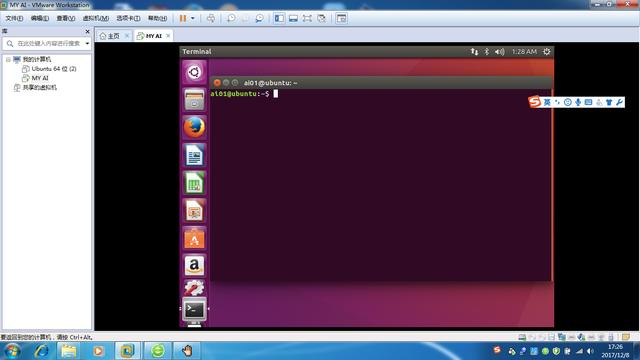Viewport: 640px width, 360px height.
Task: Open the 虚拟机(M) menu
Action: (x=96, y=18)
